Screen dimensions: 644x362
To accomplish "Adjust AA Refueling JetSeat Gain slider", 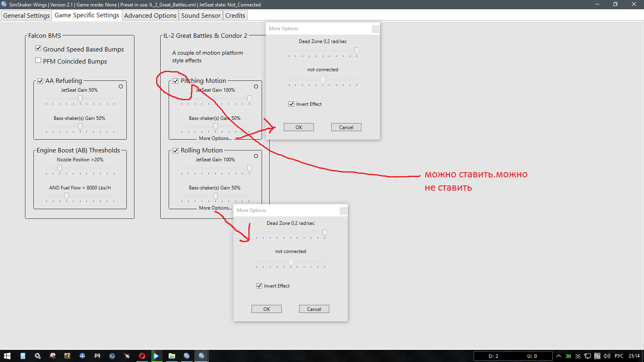I will 80,99.
